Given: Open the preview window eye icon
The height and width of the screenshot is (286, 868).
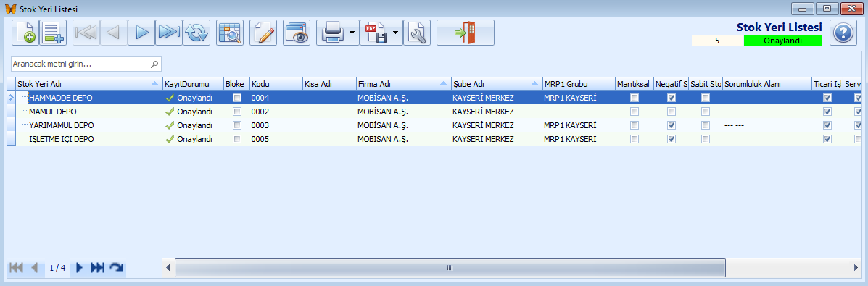Looking at the screenshot, I should point(296,33).
